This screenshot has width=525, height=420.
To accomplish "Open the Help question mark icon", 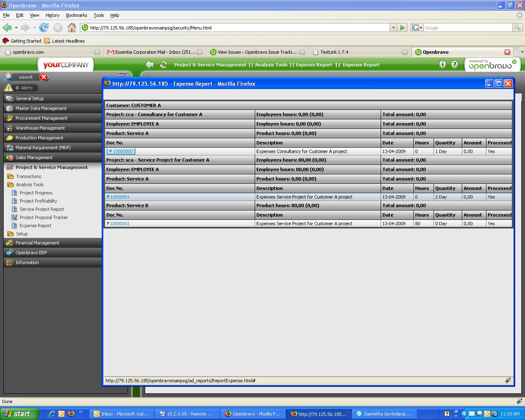I will [x=454, y=64].
